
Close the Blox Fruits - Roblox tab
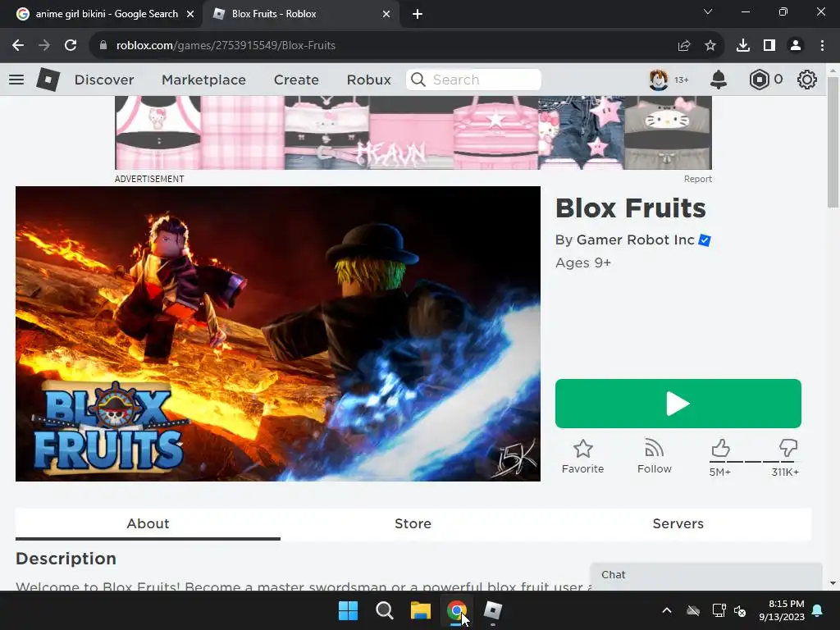pyautogui.click(x=386, y=14)
